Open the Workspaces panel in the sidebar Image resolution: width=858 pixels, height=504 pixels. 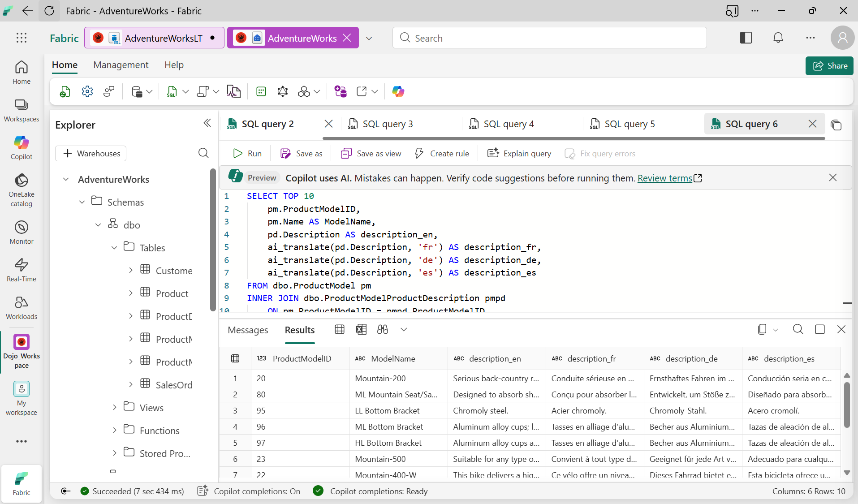(21, 110)
